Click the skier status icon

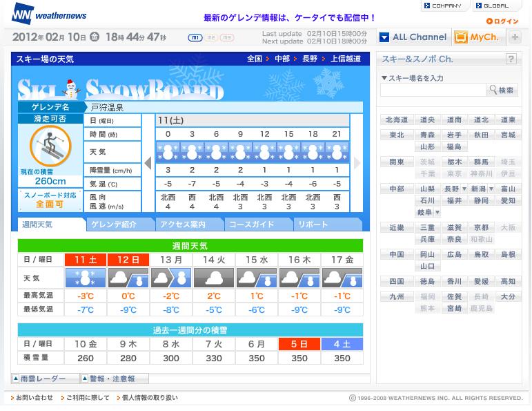click(50, 146)
